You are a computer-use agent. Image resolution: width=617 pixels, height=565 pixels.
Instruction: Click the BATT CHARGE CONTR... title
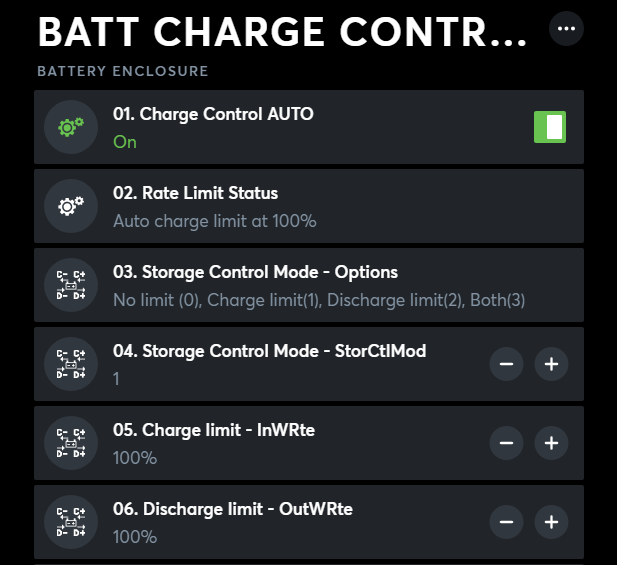pos(282,32)
